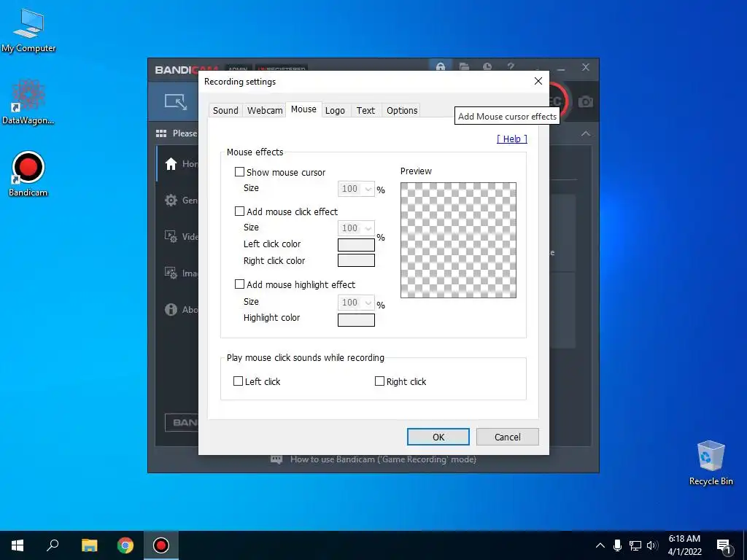This screenshot has width=747, height=560.
Task: Launch Chrome from the taskbar
Action: (x=125, y=545)
